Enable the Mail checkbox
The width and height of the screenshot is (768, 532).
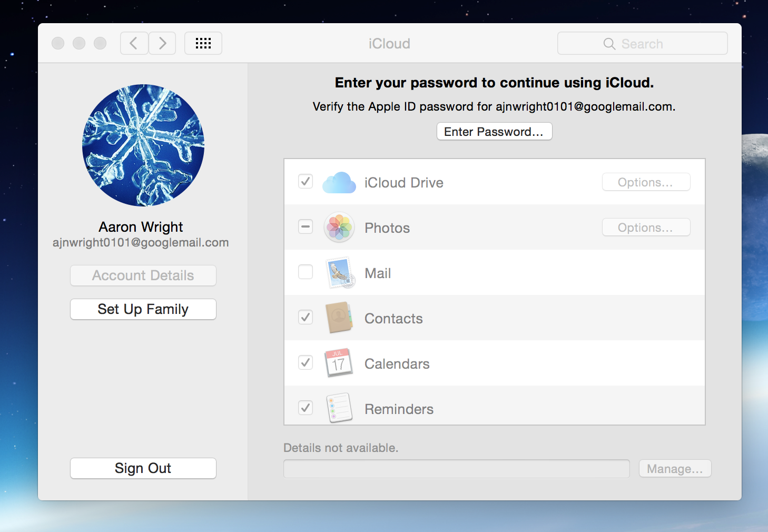306,272
